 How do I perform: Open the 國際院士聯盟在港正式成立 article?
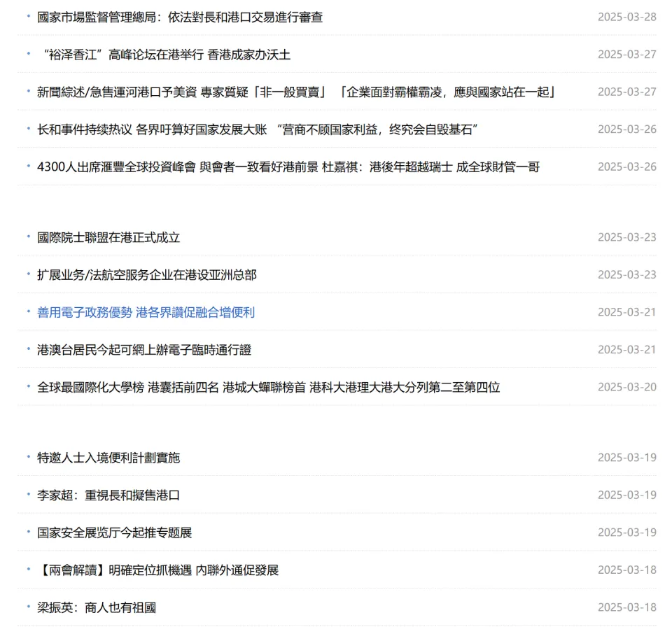click(108, 237)
